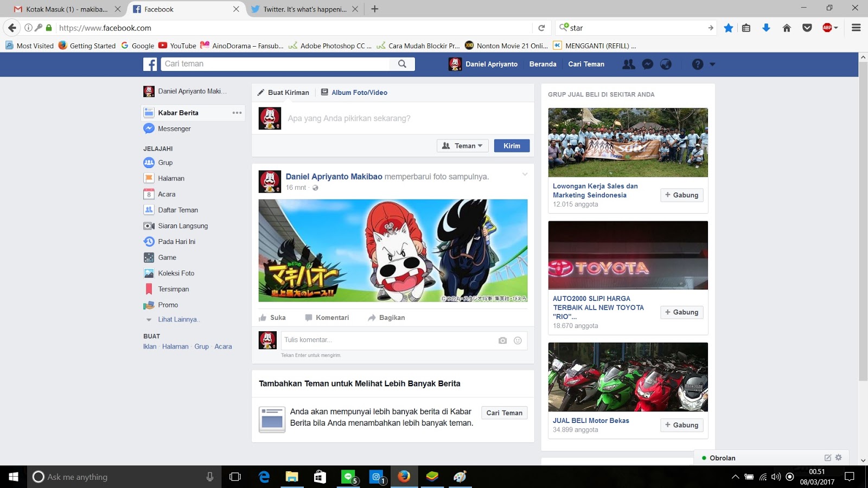Click Firefox bookmark star icon

pyautogui.click(x=729, y=28)
